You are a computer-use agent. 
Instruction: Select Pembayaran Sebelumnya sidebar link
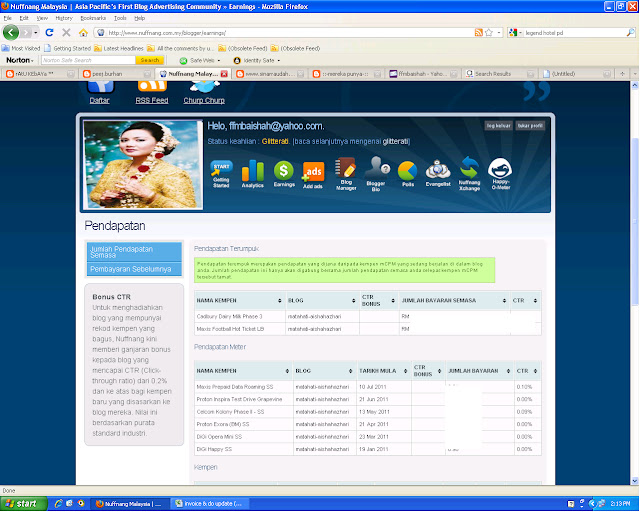coord(134,269)
